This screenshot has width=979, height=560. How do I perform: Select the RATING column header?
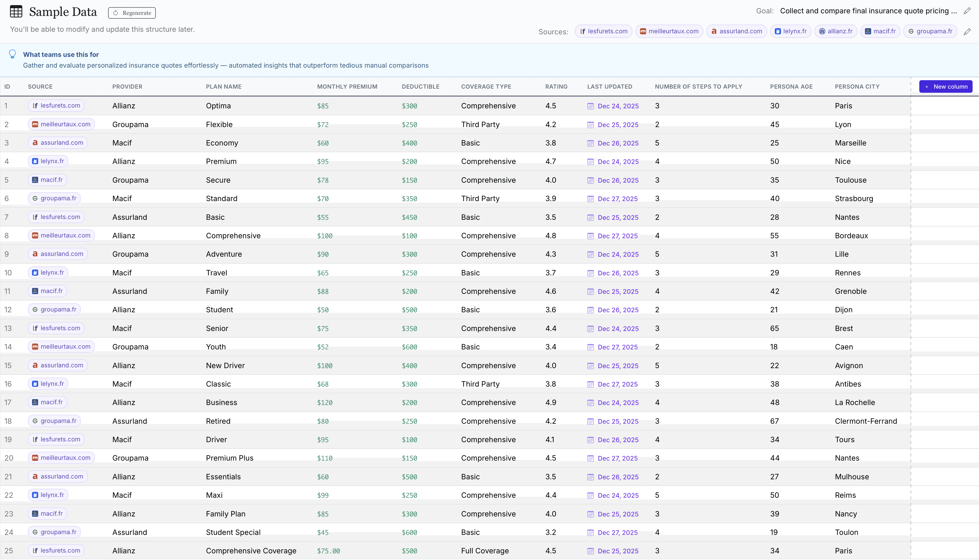pos(556,87)
